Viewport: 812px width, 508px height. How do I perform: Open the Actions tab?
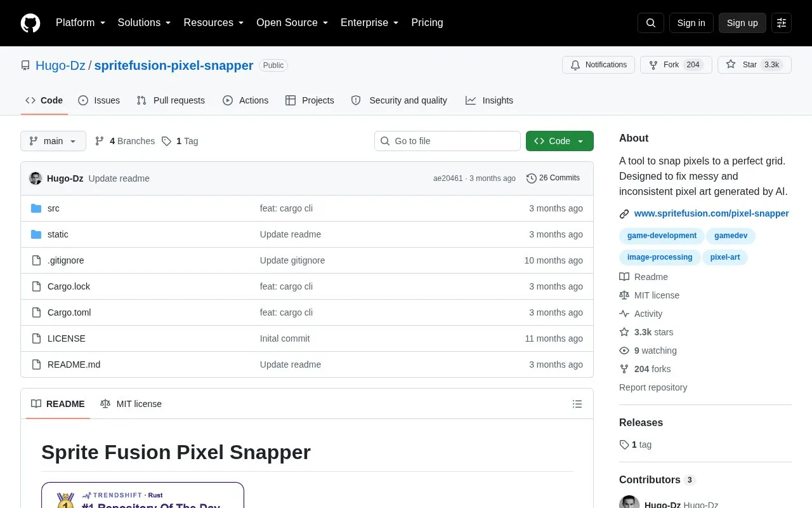click(246, 100)
